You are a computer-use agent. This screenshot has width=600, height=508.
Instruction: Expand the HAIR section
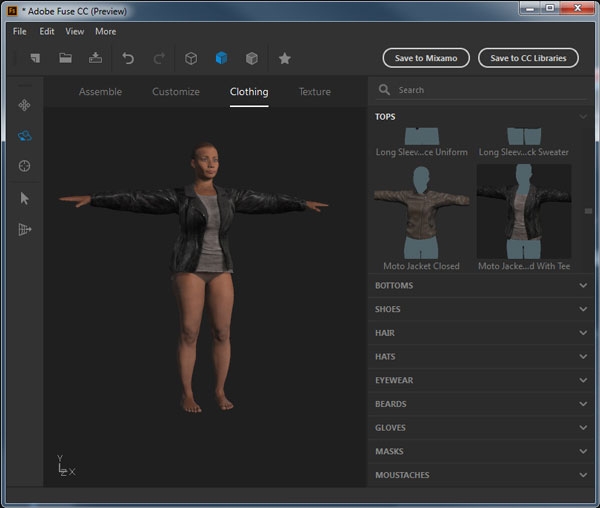[x=481, y=333]
